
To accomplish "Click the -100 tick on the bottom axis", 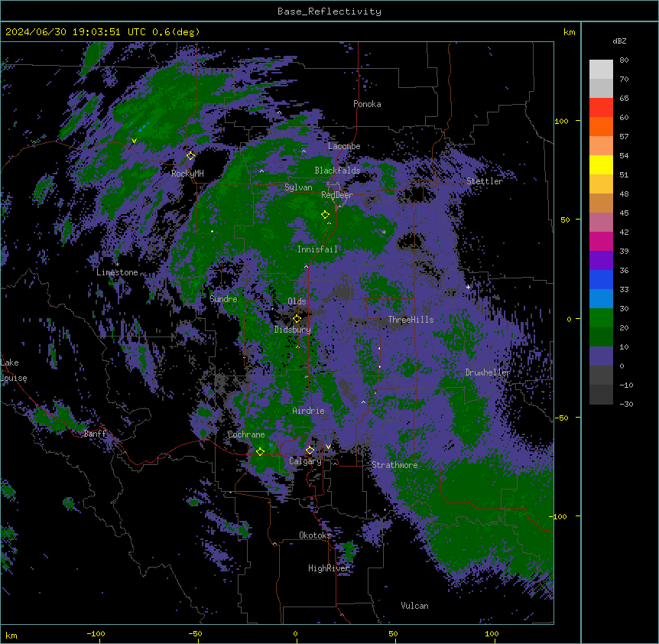I will [96, 633].
